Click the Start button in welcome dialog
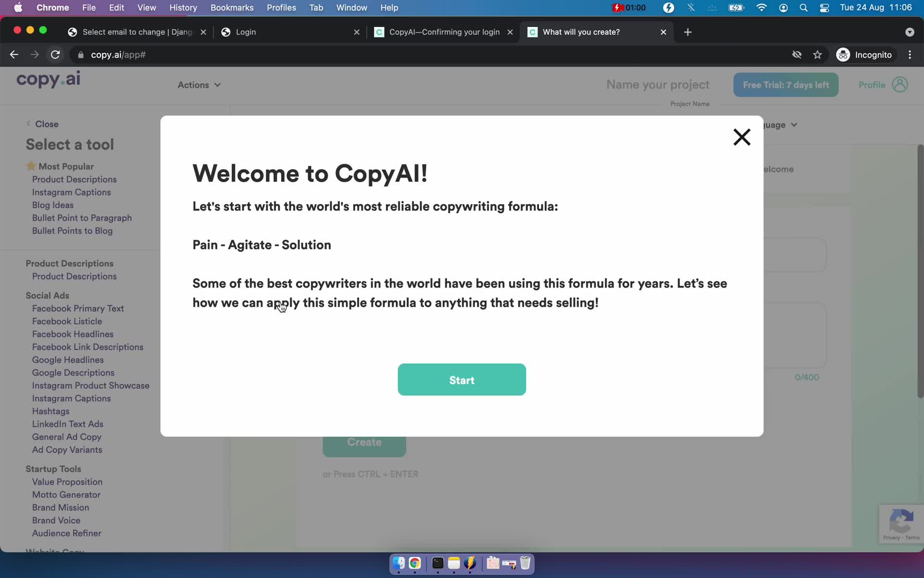This screenshot has width=924, height=578. 462,380
